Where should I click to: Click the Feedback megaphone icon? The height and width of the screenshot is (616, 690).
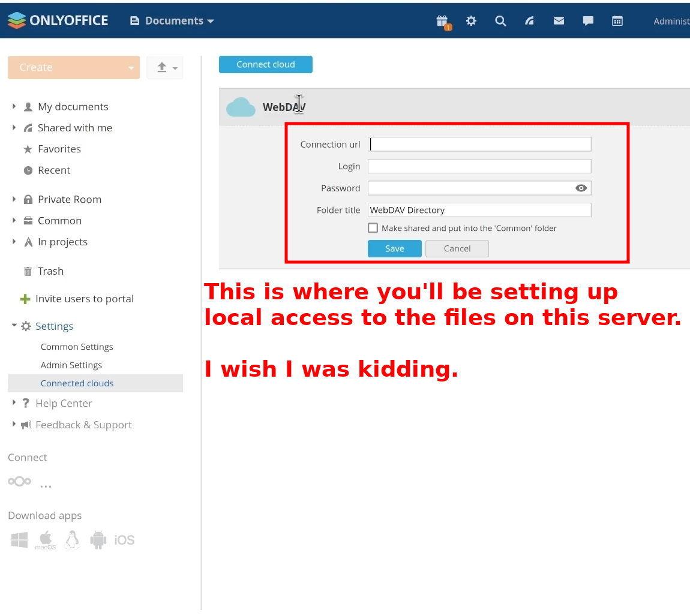coord(26,425)
